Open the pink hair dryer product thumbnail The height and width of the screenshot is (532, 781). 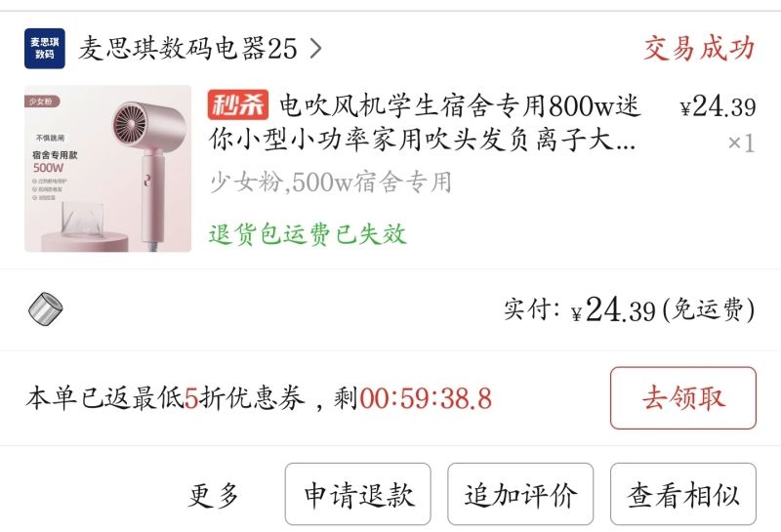[108, 168]
